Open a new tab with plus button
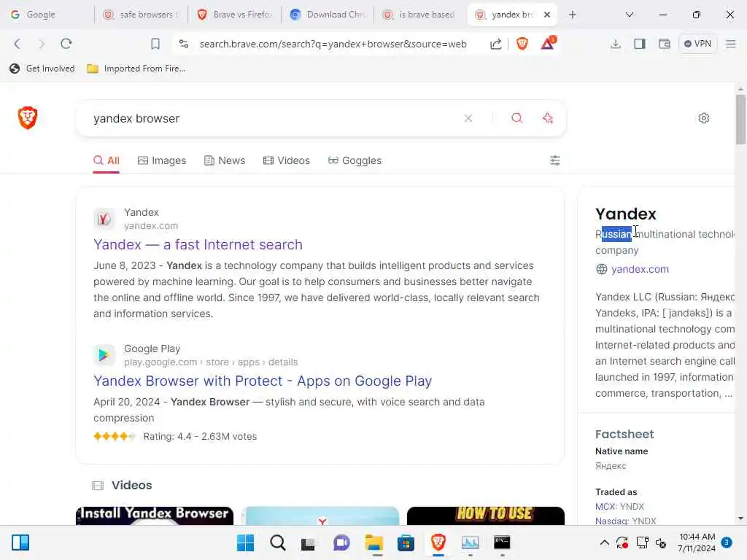 (573, 15)
